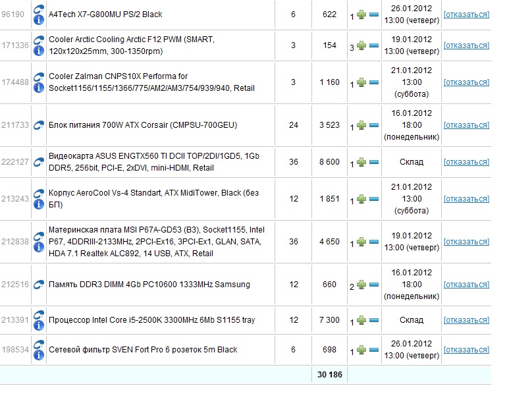This screenshot has width=532, height=413.
Task: Show info for Cooler Zalman CNPS10X Performa
Action: click(x=39, y=88)
